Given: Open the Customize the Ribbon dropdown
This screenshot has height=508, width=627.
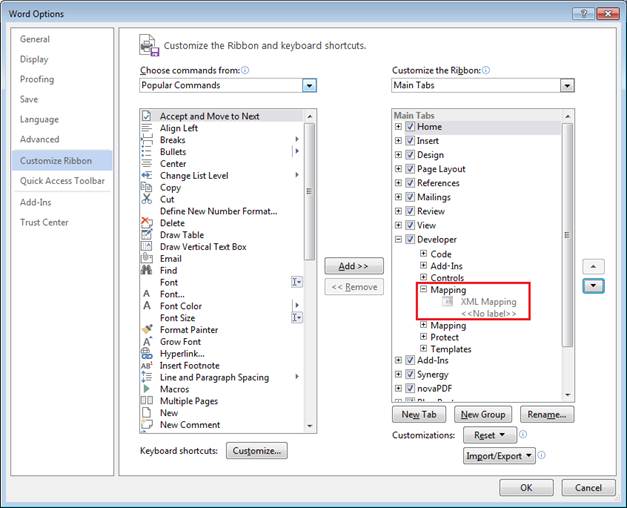Looking at the screenshot, I should click(567, 85).
